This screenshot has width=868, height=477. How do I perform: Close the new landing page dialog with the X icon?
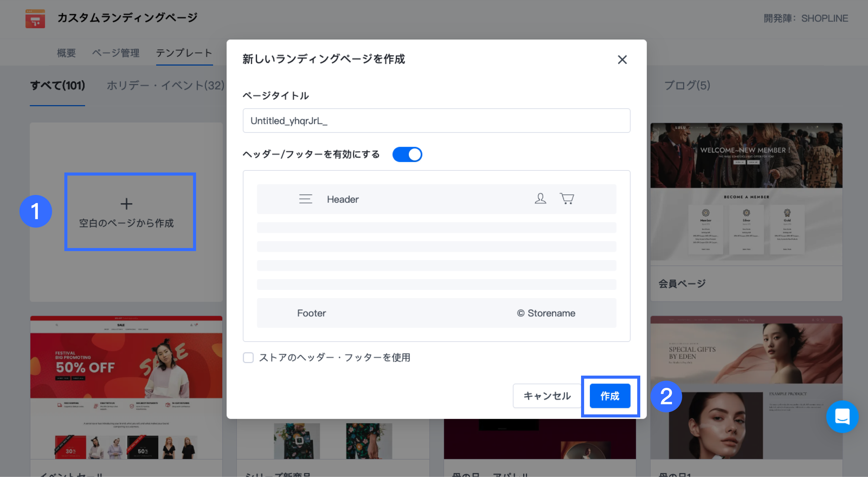pyautogui.click(x=622, y=60)
